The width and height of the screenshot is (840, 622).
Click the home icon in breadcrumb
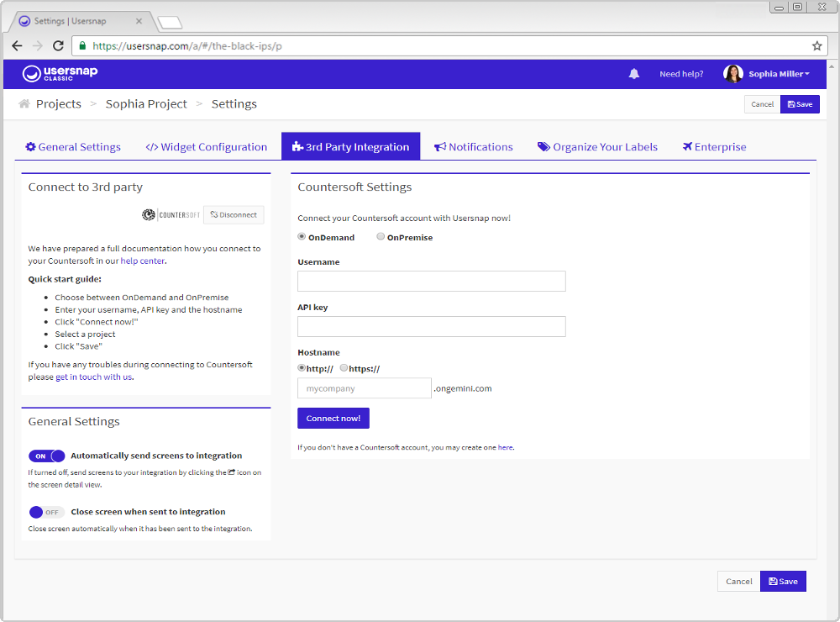coord(24,103)
